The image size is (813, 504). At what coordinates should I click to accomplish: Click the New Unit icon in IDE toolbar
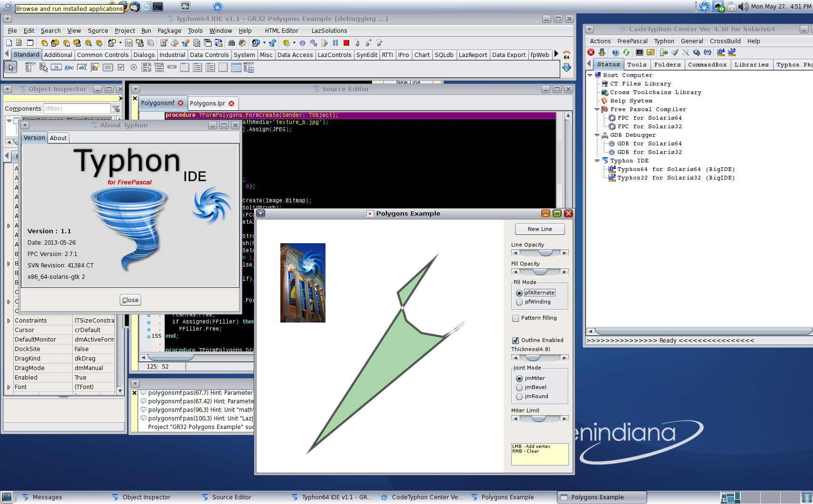(19, 43)
